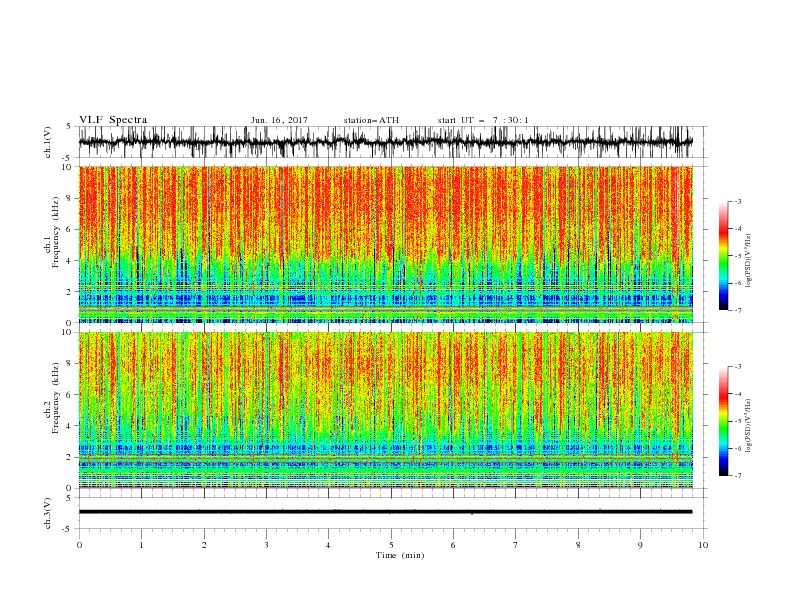Viewport: 792px width, 612px height.
Task: Click the ch.1 PSD colorbar
Action: pyautogui.click(x=723, y=255)
